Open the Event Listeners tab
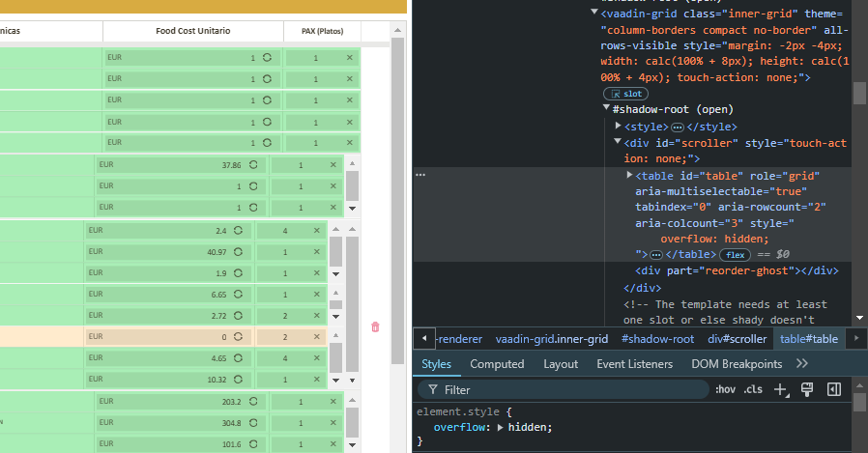This screenshot has height=453, width=868. tap(634, 364)
